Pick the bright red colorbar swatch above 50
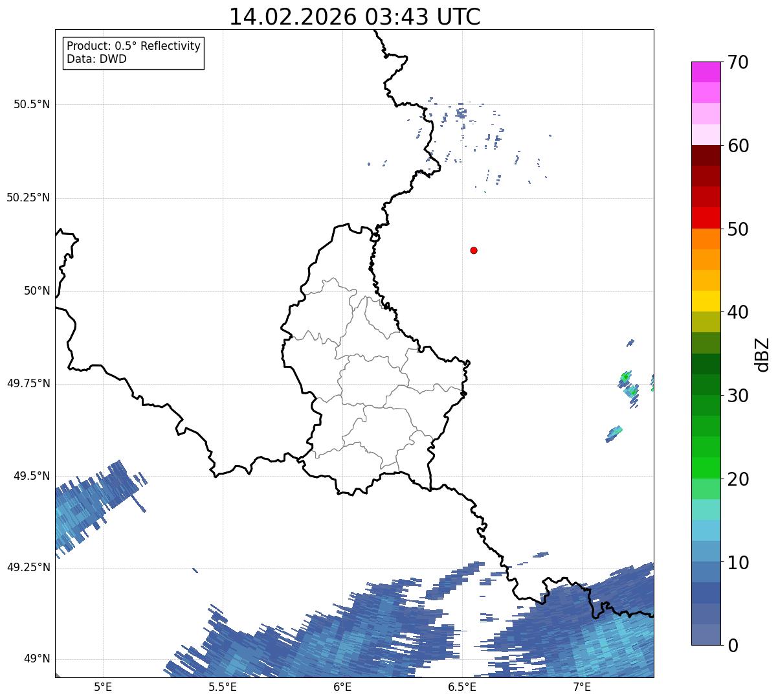 click(706, 218)
